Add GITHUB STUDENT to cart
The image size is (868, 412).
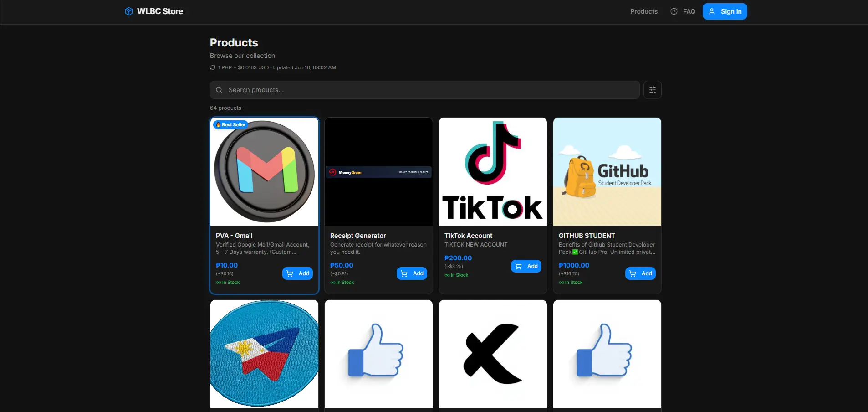(x=640, y=273)
